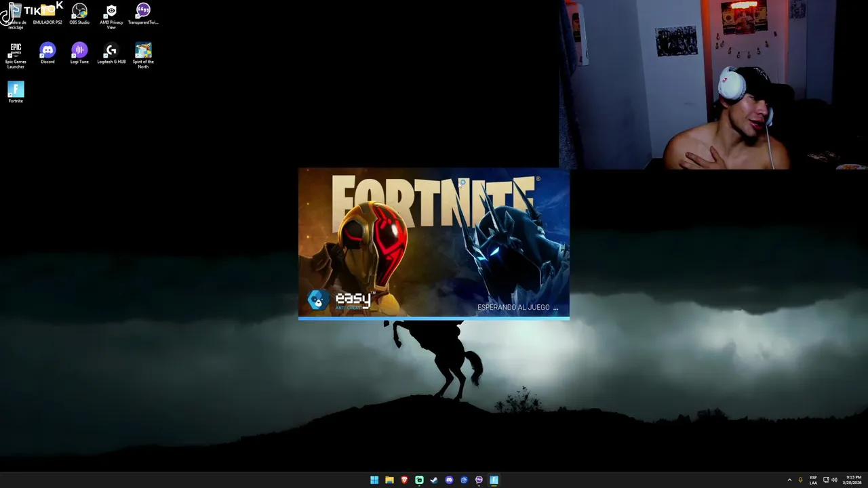
Task: Show hidden system tray icons
Action: pyautogui.click(x=789, y=480)
